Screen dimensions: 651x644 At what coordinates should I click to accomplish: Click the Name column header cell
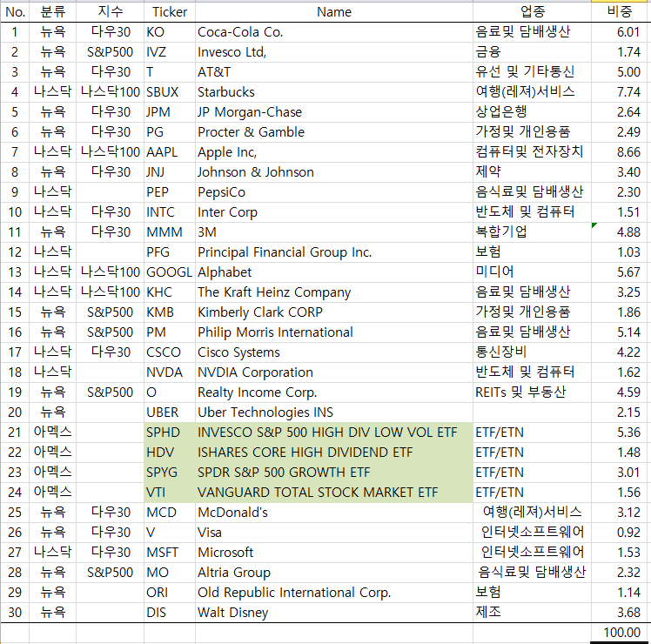[334, 12]
